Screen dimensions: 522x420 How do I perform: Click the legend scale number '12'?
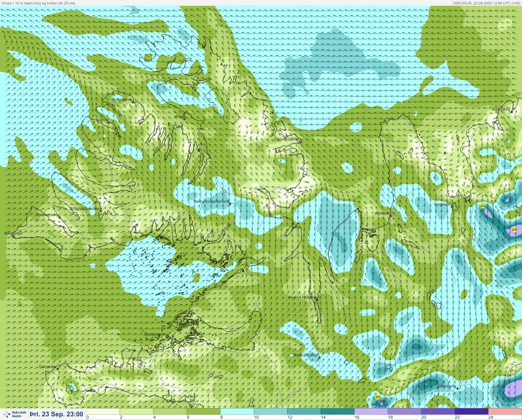pyautogui.click(x=290, y=417)
